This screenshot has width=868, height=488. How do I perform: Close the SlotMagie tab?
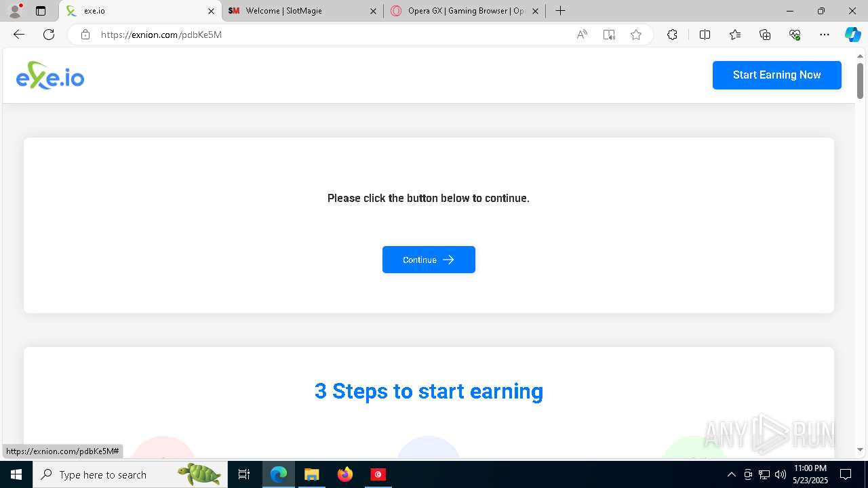tap(373, 11)
